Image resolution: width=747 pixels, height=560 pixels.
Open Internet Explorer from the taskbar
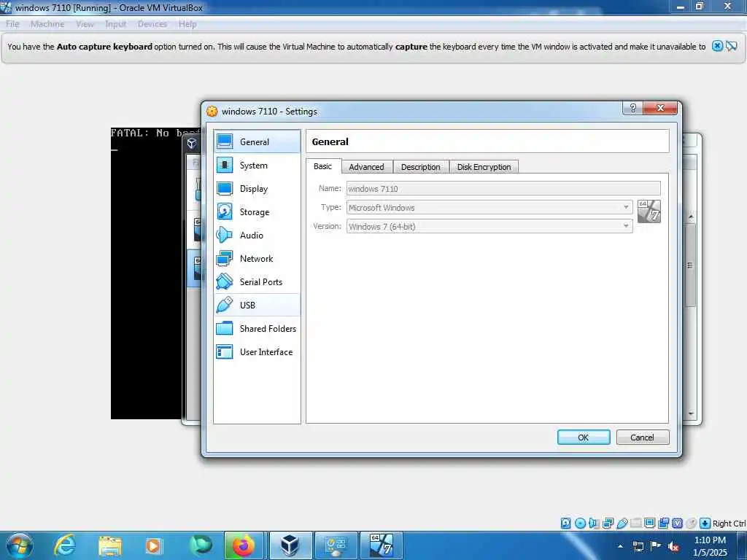click(x=65, y=545)
